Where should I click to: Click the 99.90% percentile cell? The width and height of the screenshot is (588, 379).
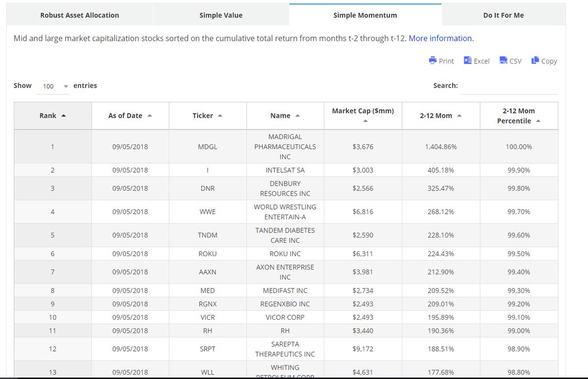pos(519,170)
